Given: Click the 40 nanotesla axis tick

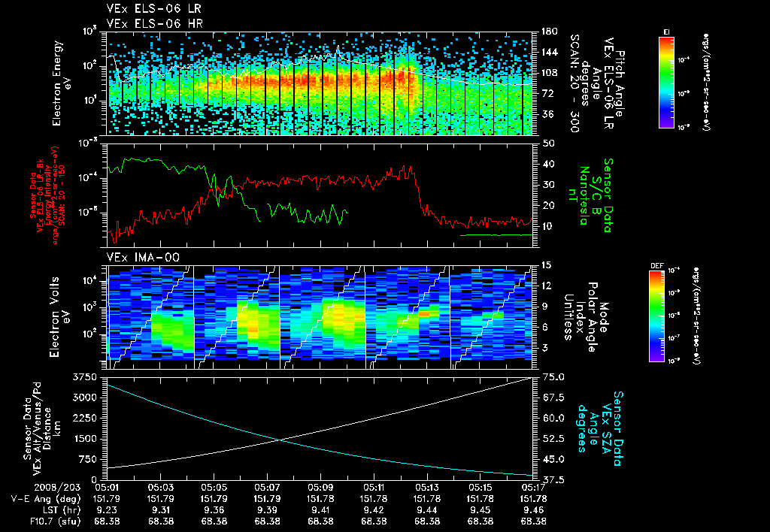Looking at the screenshot, I should [547, 164].
